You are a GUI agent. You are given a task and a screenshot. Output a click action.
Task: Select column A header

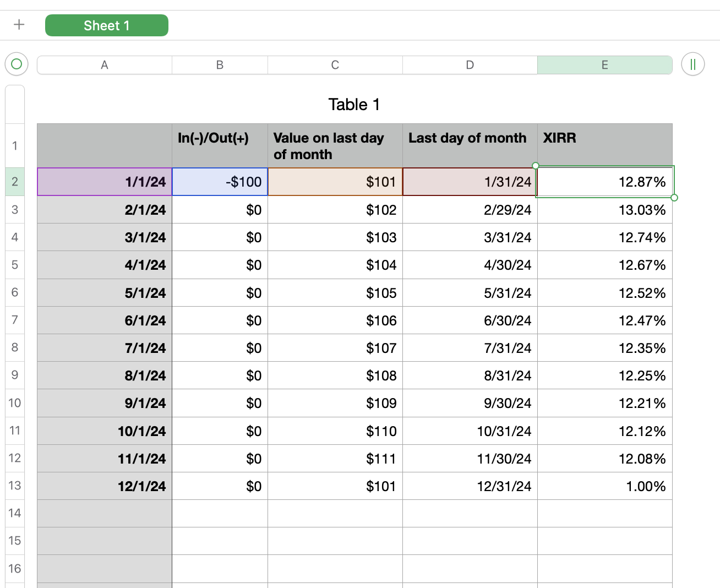(105, 65)
